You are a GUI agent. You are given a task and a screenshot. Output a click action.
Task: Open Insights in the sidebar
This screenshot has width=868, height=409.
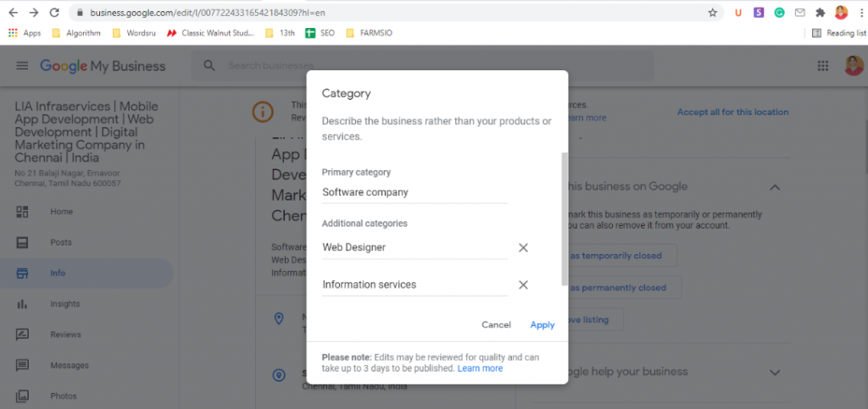tap(87, 304)
